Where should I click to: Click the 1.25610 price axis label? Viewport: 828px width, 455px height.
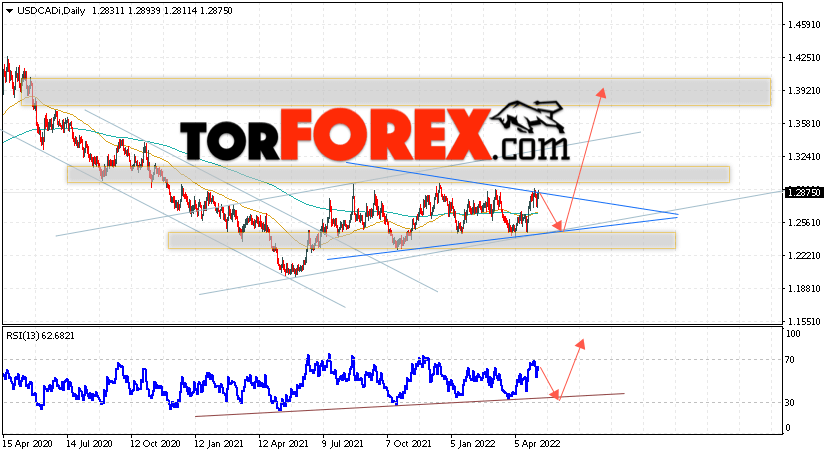tap(804, 223)
